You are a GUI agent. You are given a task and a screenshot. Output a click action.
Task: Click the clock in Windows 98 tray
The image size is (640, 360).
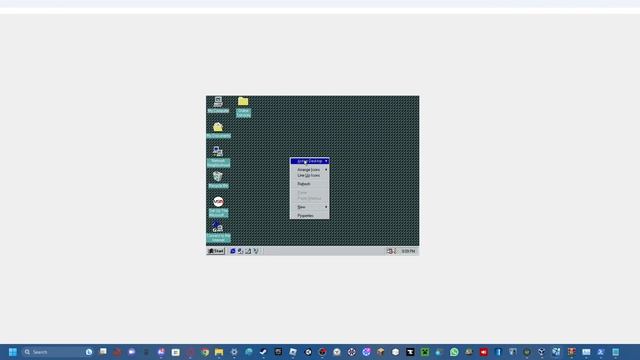(408, 251)
